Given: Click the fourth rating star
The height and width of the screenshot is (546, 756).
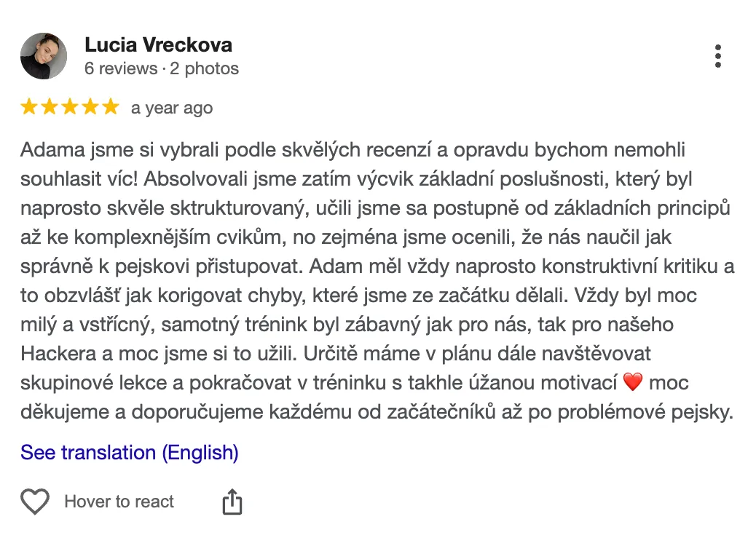Looking at the screenshot, I should (90, 108).
